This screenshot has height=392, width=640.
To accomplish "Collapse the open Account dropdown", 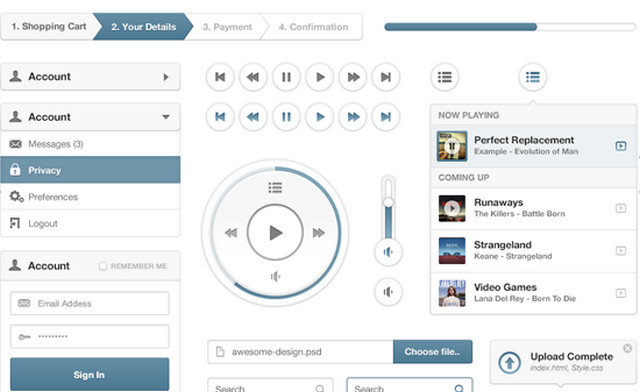I will point(166,117).
